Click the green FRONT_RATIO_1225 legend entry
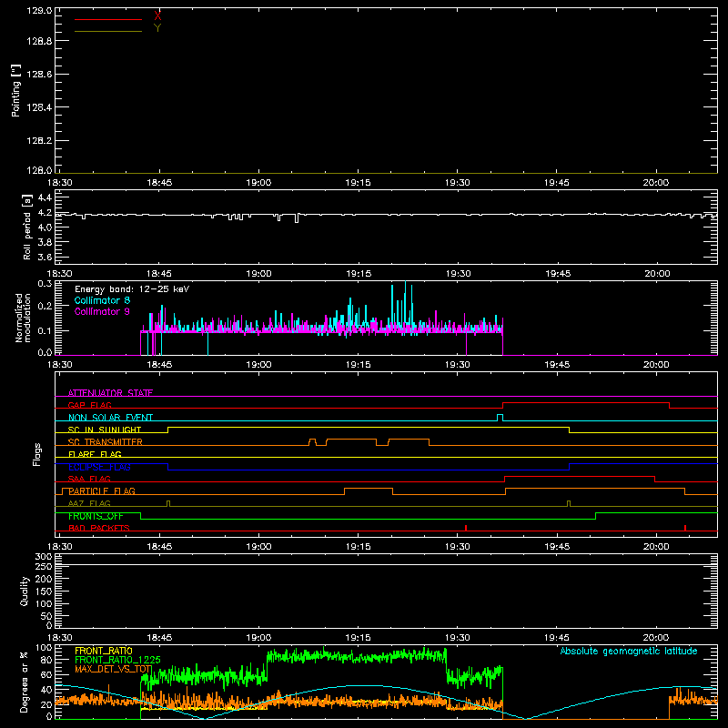This screenshot has height=728, width=728. click(x=117, y=660)
